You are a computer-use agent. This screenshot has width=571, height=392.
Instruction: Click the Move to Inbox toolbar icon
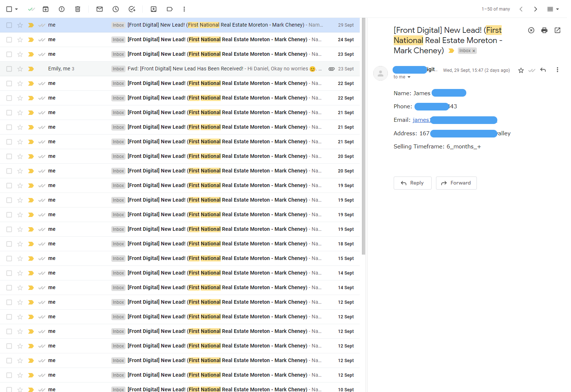(x=154, y=9)
